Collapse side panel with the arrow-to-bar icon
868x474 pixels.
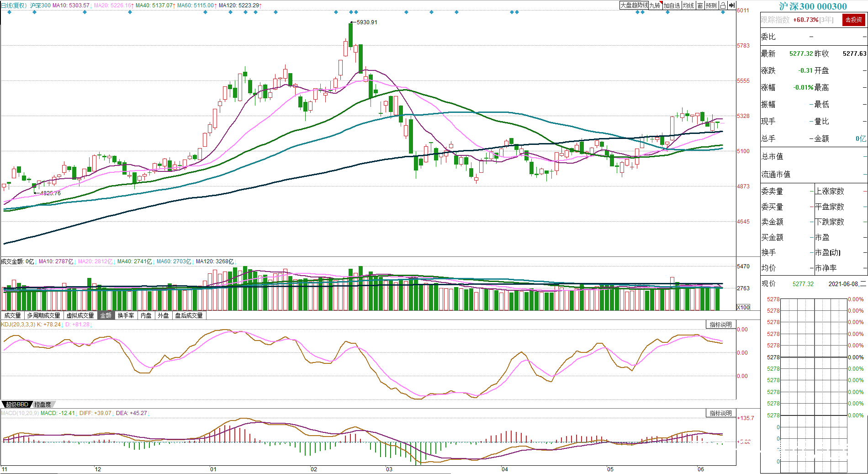[x=731, y=5]
